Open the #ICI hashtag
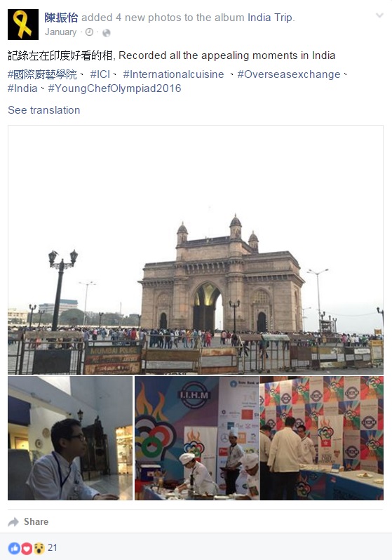Image resolution: width=392 pixels, height=560 pixels. [100, 74]
